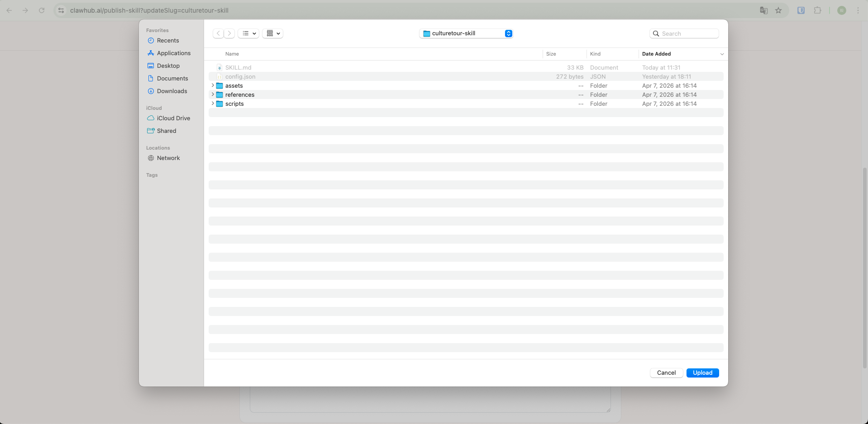This screenshot has height=424, width=868.
Task: Click the Shared folder icon
Action: 151,131
